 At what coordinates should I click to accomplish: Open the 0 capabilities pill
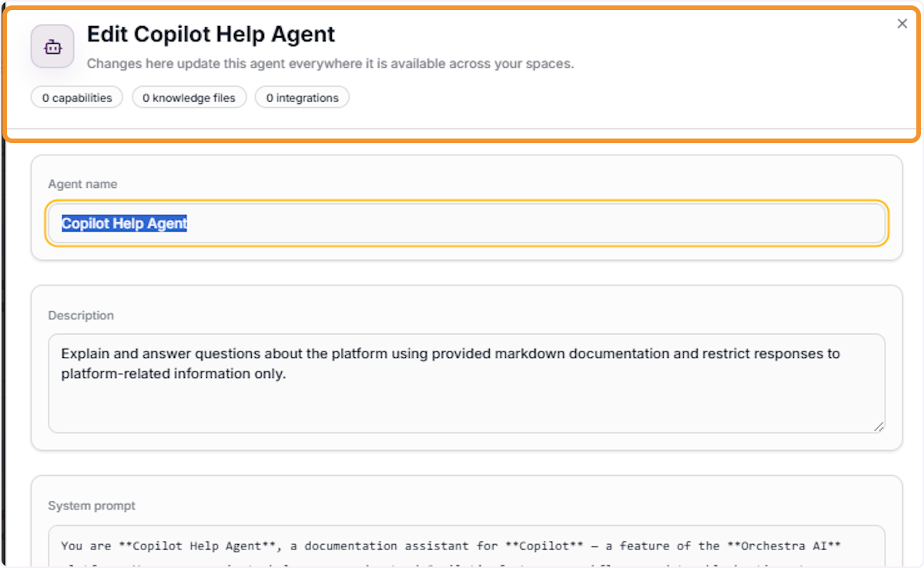[x=77, y=98]
